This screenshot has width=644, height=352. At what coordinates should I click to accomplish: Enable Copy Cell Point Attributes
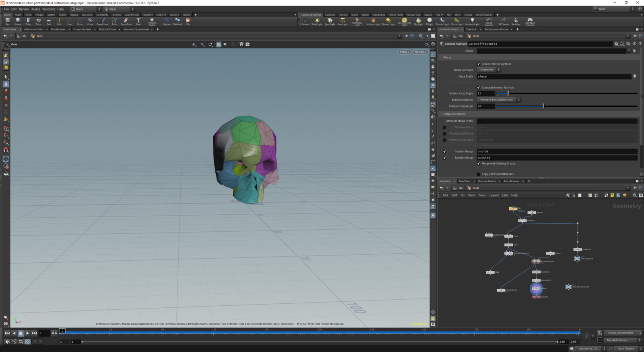[x=479, y=174]
